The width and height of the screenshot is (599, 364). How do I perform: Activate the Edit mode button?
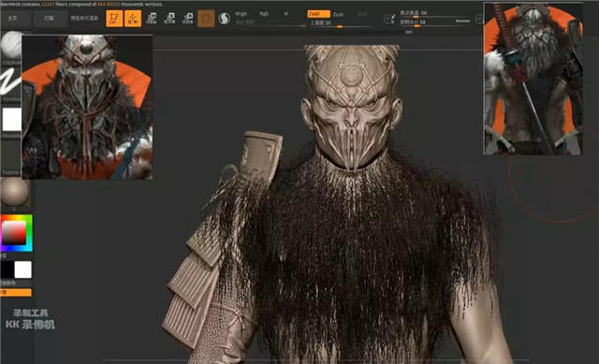114,19
